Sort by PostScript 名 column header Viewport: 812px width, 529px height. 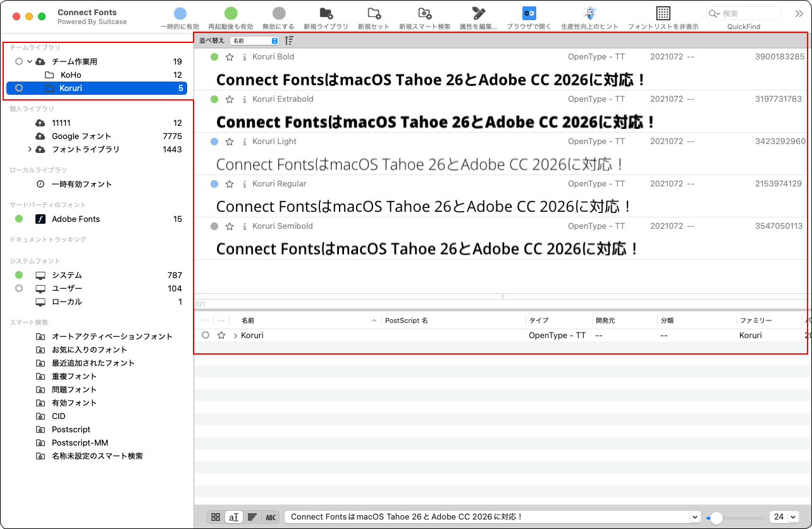(x=453, y=321)
